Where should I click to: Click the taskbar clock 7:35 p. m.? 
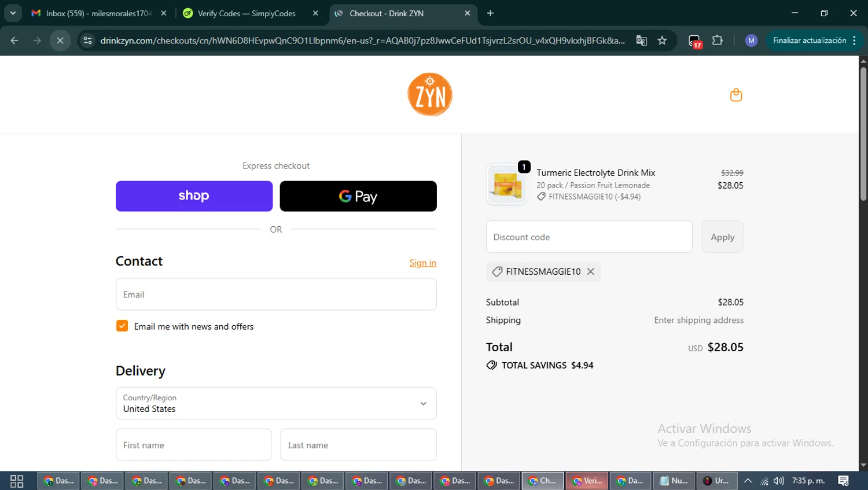[808, 481]
